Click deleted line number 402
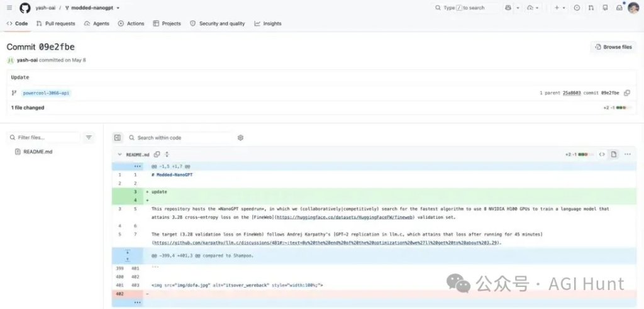This screenshot has height=309, width=644. pyautogui.click(x=120, y=294)
